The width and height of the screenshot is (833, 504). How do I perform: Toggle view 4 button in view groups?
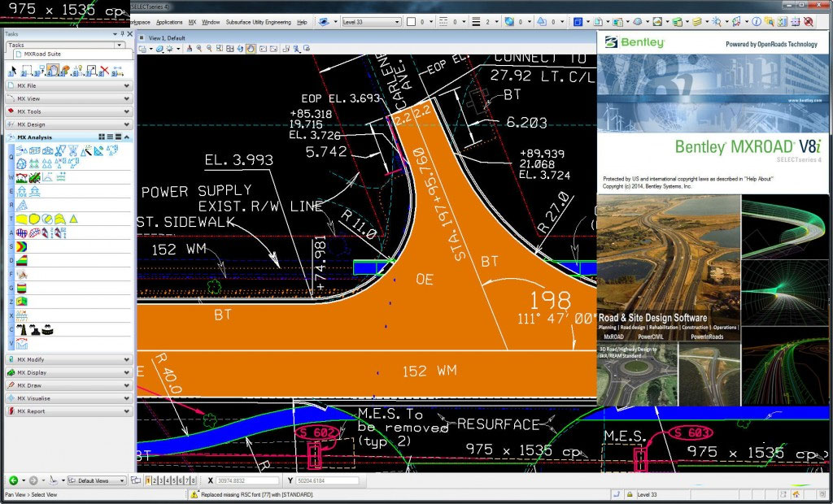point(168,480)
